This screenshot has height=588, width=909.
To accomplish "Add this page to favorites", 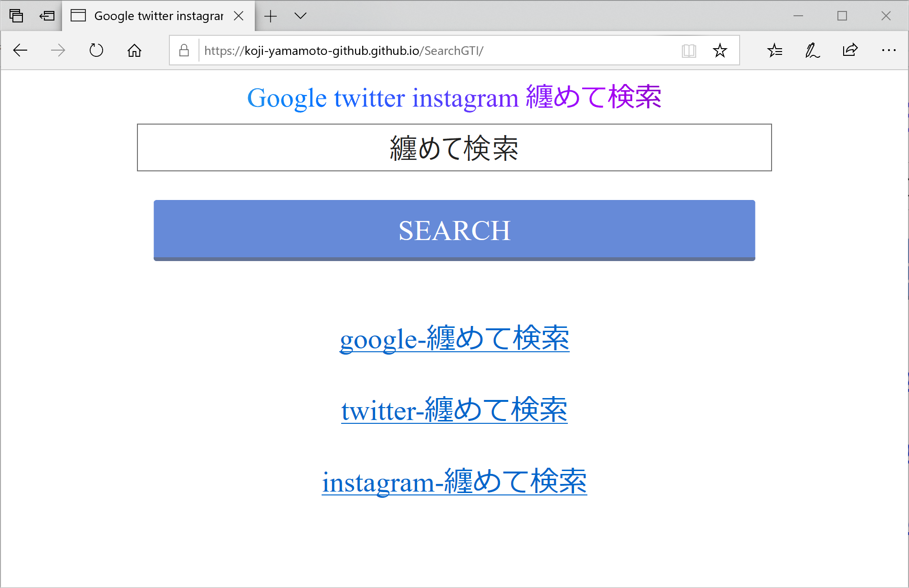I will pos(720,51).
